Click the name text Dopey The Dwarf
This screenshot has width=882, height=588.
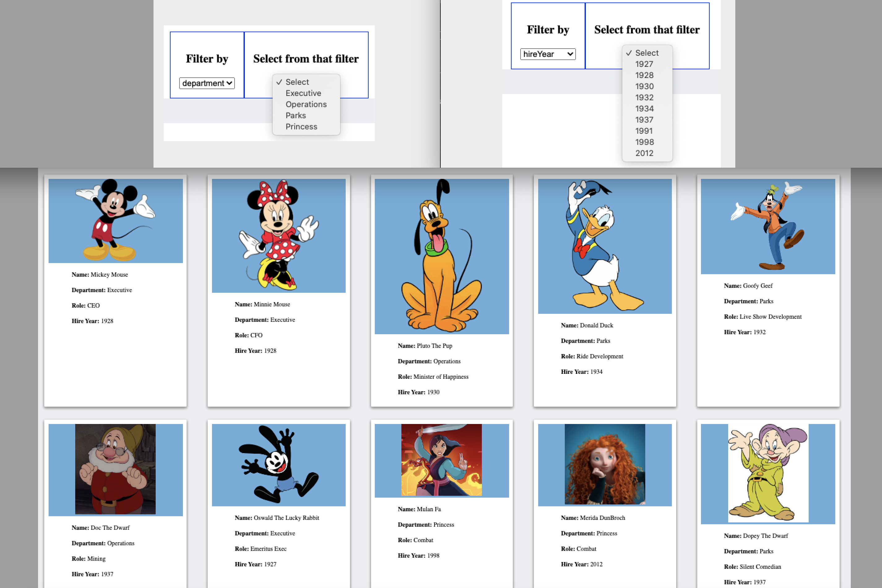pos(765,536)
